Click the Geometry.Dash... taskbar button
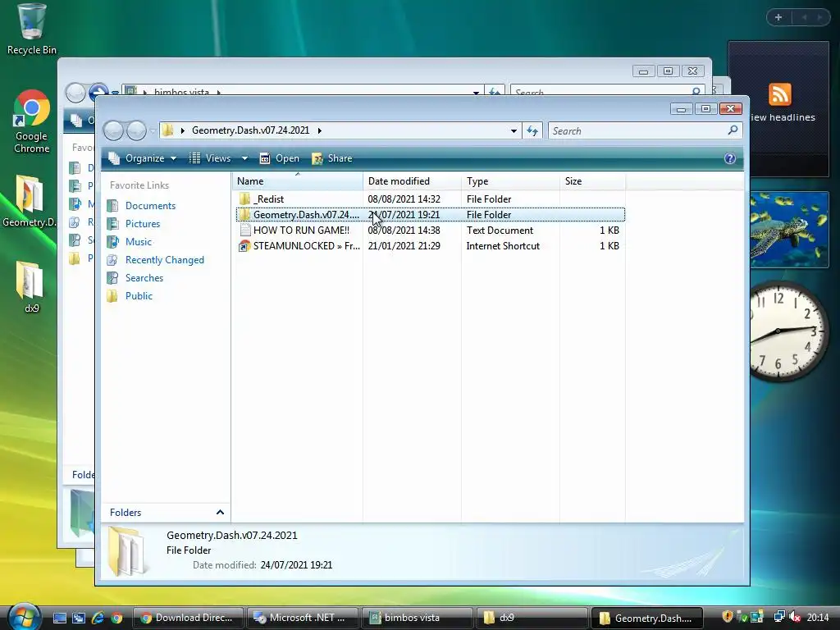This screenshot has height=630, width=840. [x=646, y=618]
